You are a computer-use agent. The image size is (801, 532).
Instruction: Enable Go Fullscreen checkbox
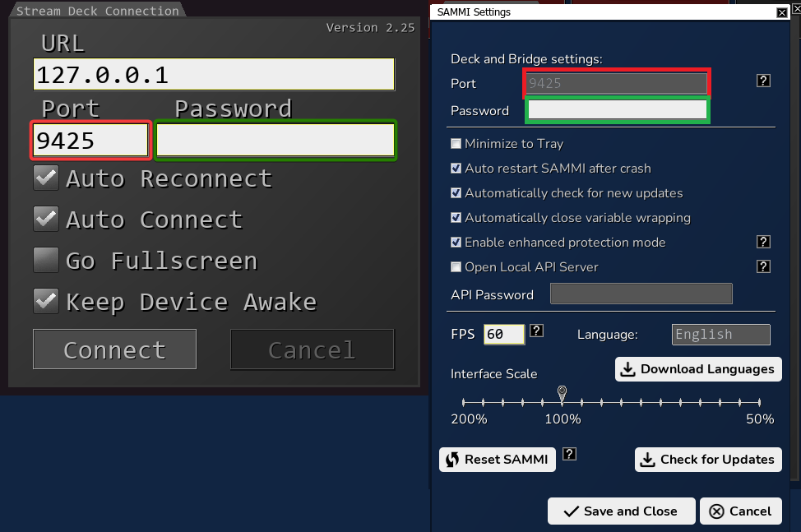(x=46, y=260)
